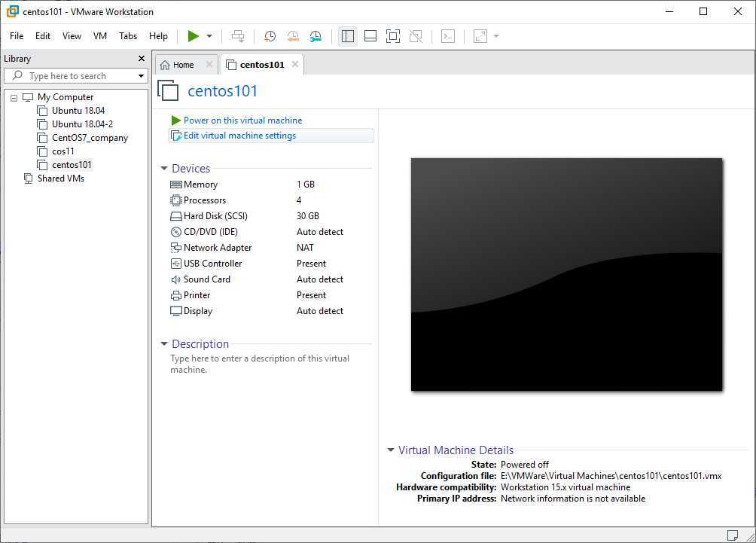Click the configuration file path text

[x=611, y=476]
